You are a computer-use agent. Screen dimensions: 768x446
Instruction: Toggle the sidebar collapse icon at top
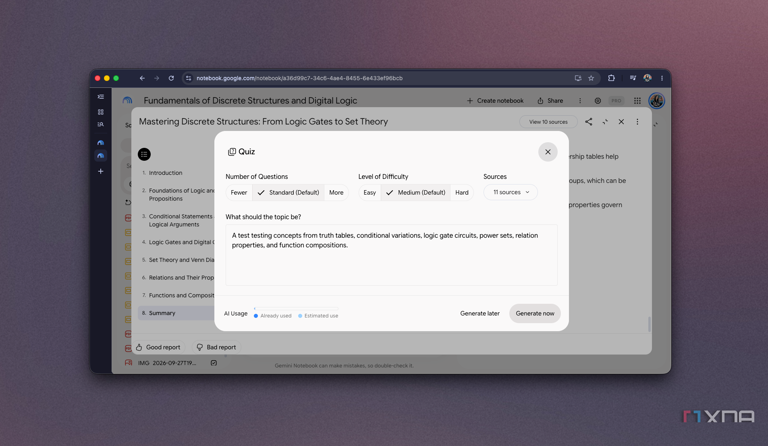click(x=100, y=96)
